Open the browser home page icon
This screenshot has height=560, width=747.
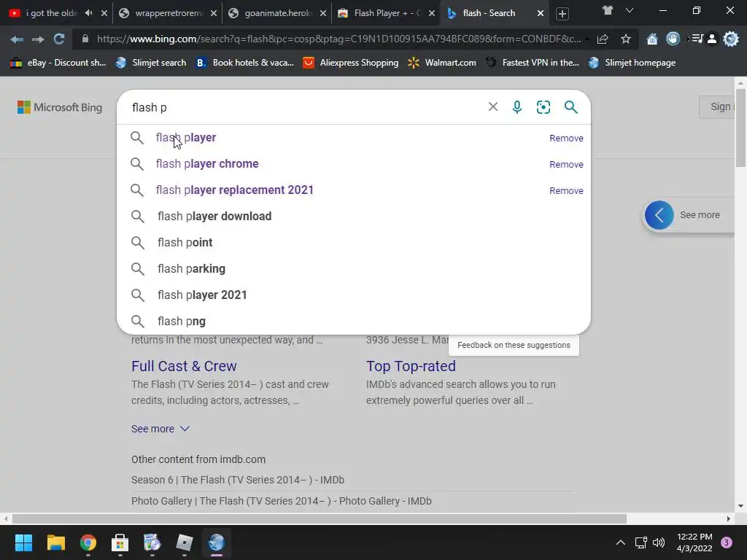(x=652, y=39)
